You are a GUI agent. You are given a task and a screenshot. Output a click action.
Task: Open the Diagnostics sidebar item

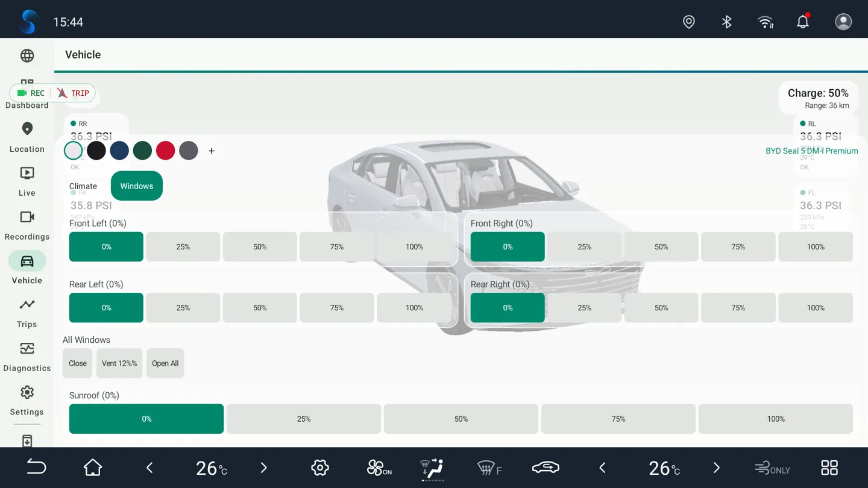tap(27, 357)
